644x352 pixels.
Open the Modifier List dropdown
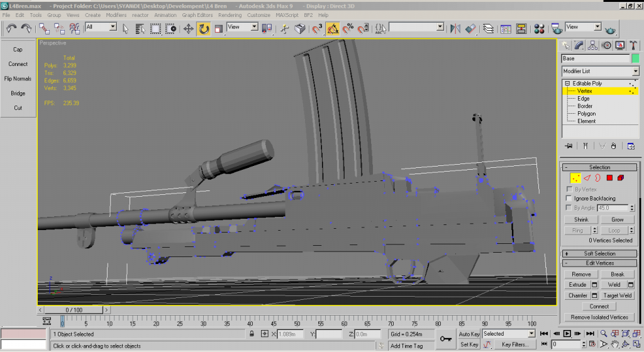pos(636,71)
